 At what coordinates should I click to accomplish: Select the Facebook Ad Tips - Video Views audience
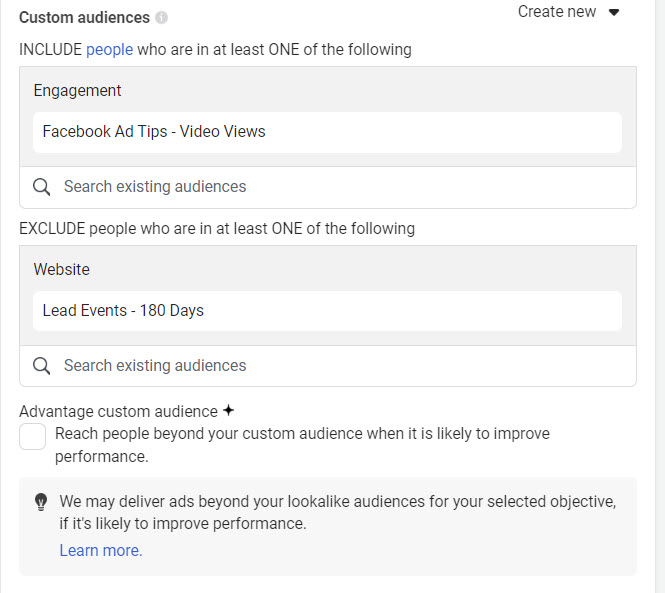[327, 132]
